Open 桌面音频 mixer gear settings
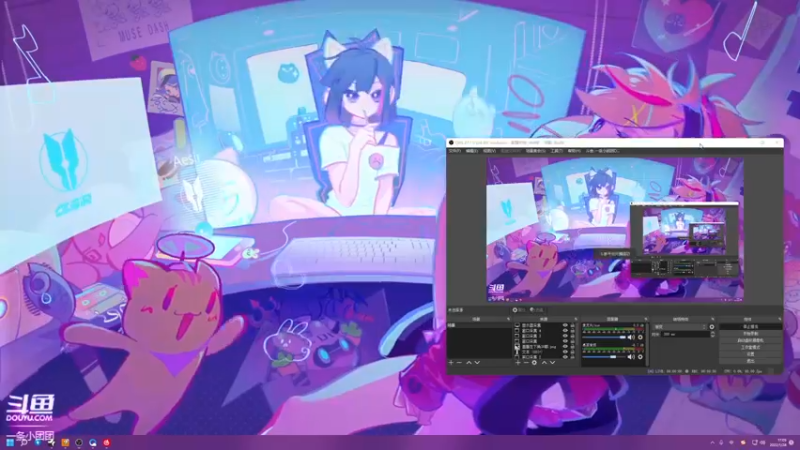Screen dimensions: 800x450 [640, 357]
